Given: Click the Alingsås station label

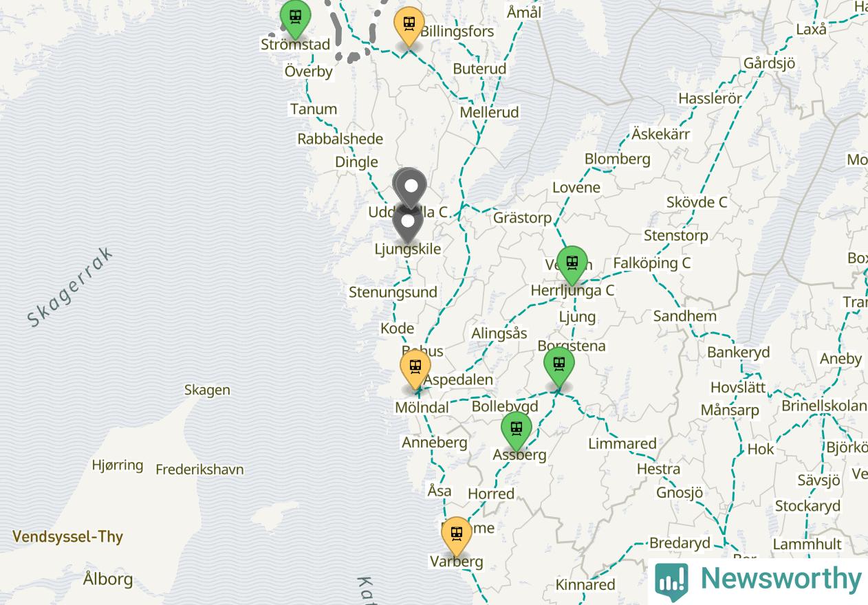Looking at the screenshot, I should tap(499, 333).
